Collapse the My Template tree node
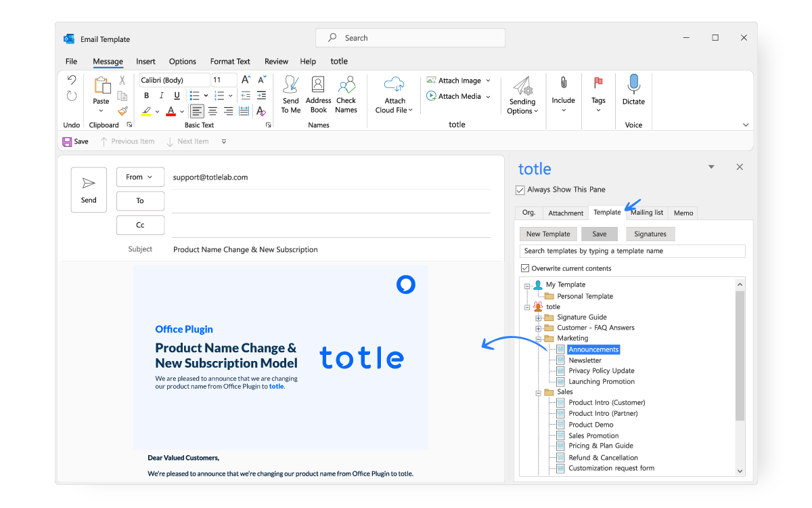The width and height of the screenshot is (812, 508). click(x=527, y=284)
